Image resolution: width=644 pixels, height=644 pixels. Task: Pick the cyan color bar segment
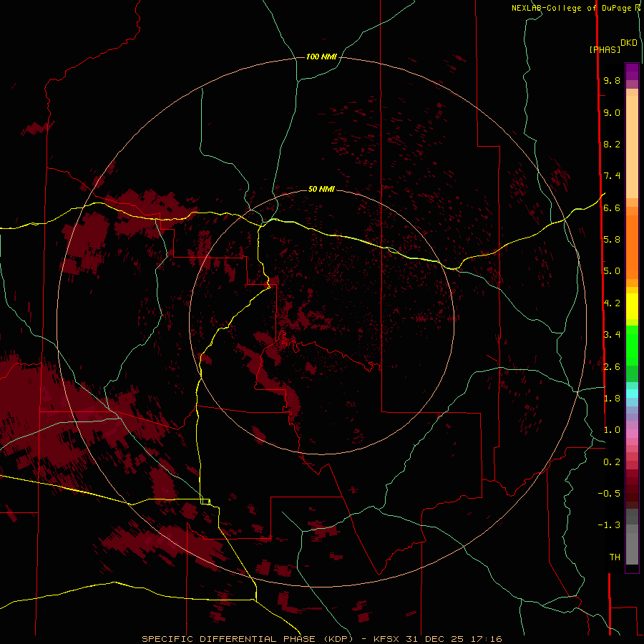click(x=632, y=394)
